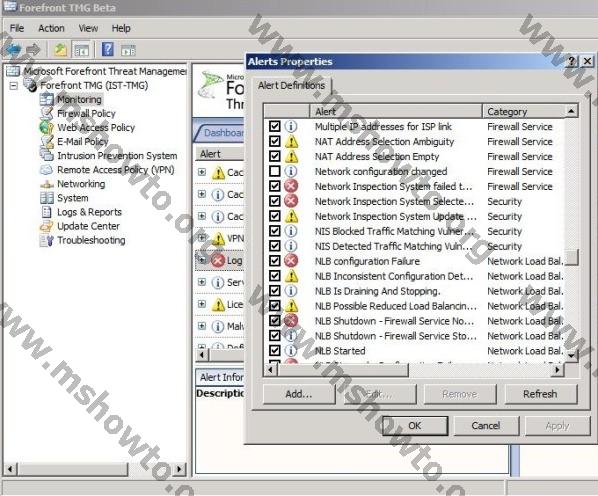Uncheck NLB configuration Failure alert

point(275,261)
